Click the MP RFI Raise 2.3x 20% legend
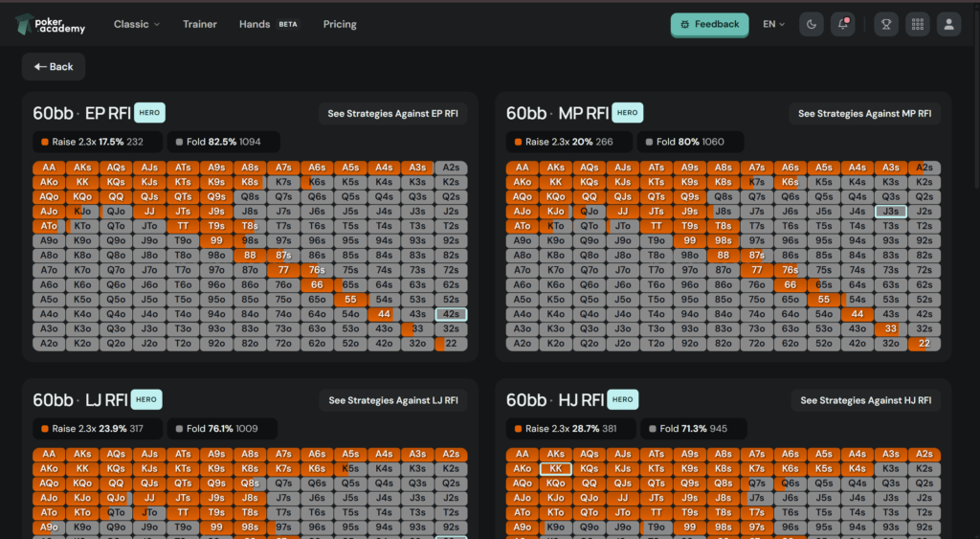 tap(568, 142)
